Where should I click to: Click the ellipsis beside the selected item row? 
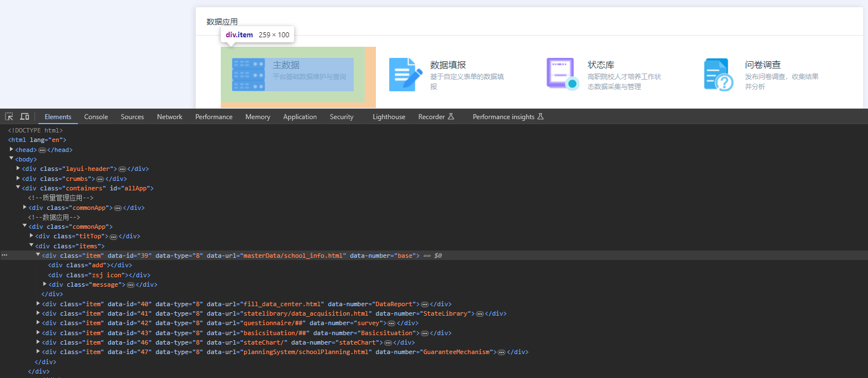tap(4, 255)
